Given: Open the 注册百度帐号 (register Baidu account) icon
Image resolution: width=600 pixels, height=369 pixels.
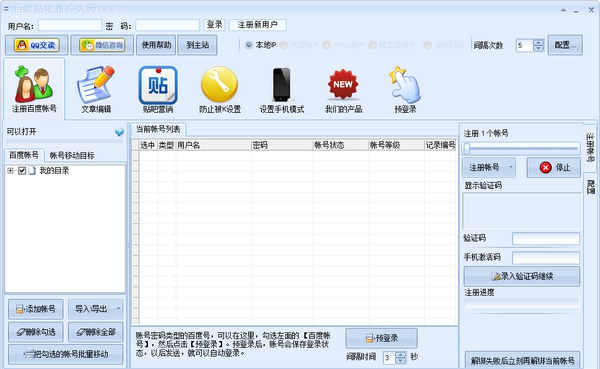Looking at the screenshot, I should (34, 89).
